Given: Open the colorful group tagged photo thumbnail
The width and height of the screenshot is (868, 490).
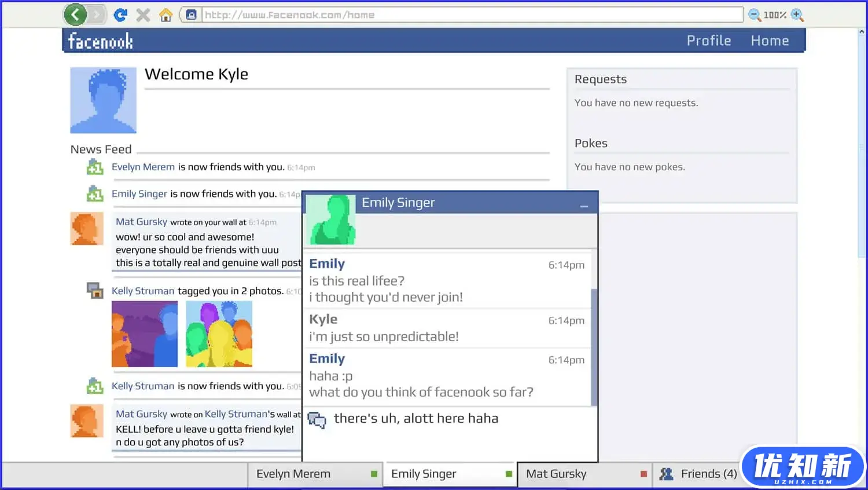Looking at the screenshot, I should [x=219, y=334].
